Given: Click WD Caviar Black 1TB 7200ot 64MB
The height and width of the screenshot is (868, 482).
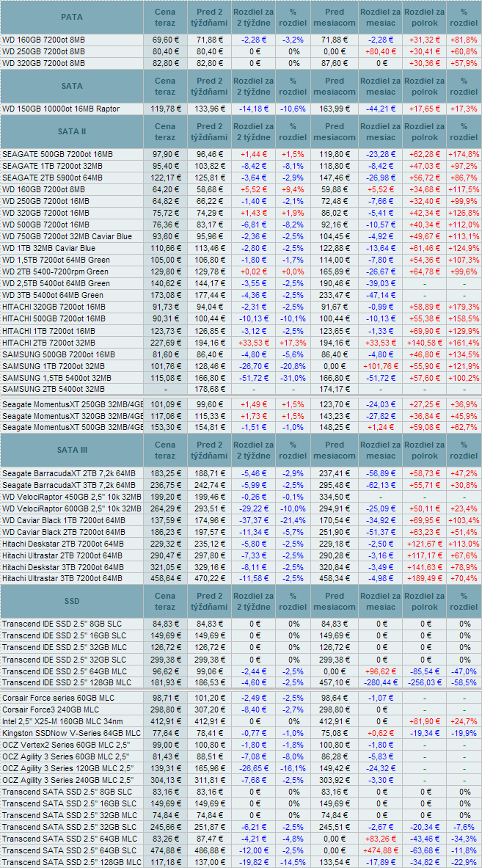Looking at the screenshot, I should coord(64,519).
